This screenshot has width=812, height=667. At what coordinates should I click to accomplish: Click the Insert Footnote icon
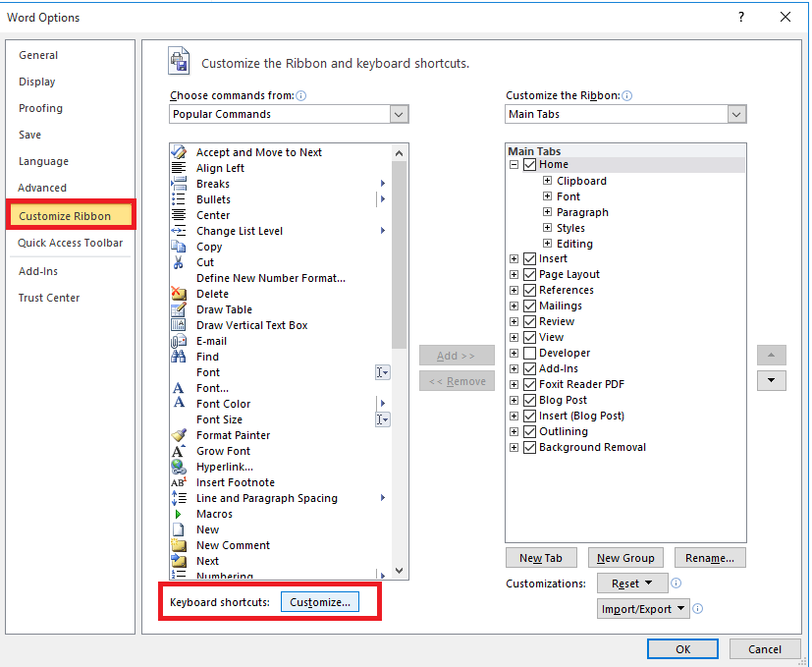pos(179,482)
